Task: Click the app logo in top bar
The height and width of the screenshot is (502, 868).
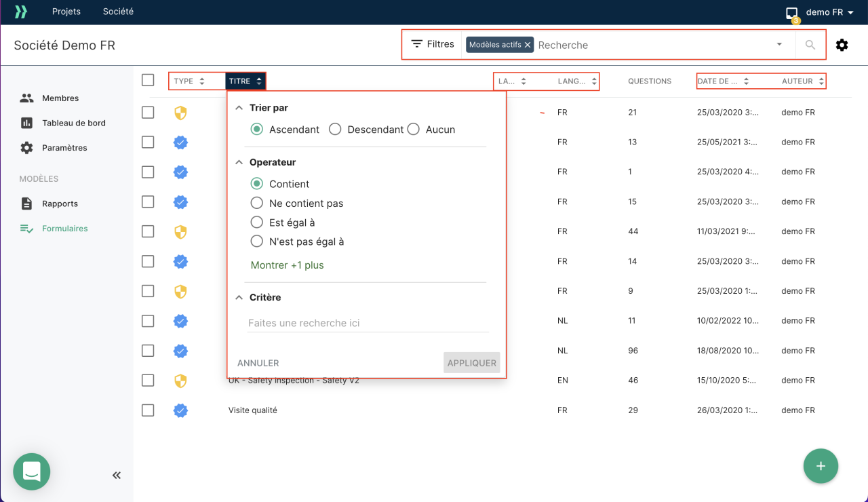Action: tap(21, 12)
